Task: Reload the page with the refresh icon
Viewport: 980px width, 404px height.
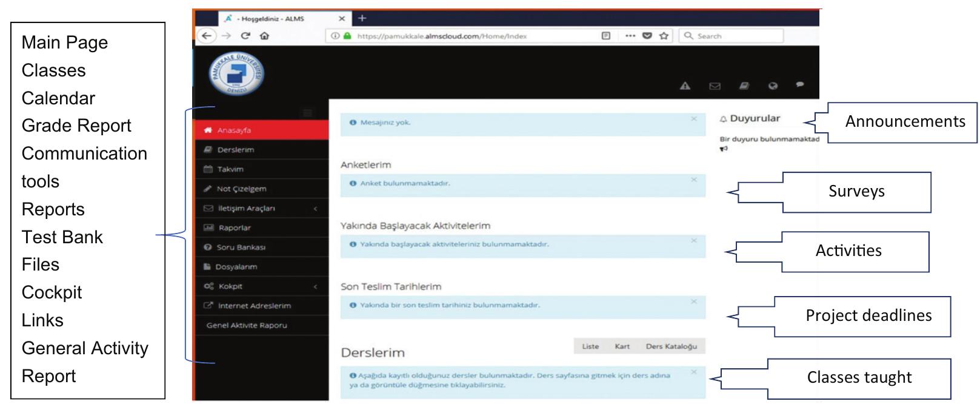Action: 245,36
